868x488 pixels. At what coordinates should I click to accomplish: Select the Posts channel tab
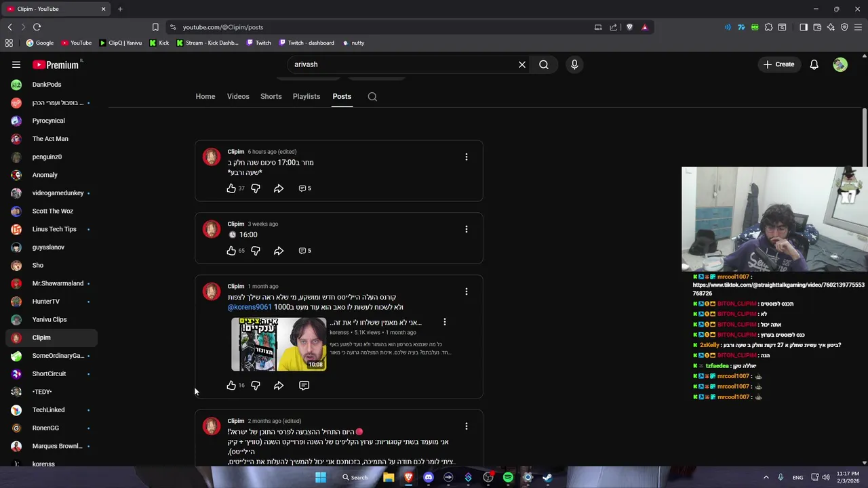(x=342, y=96)
